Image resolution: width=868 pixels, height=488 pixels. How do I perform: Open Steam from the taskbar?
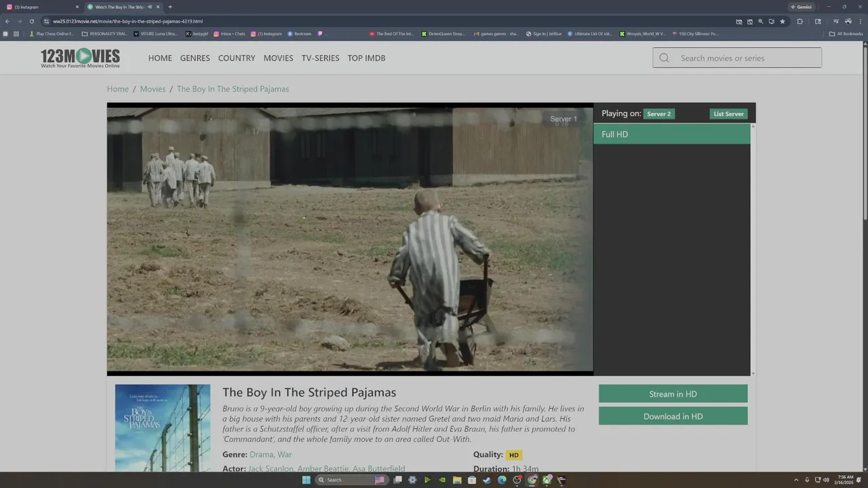(487, 480)
